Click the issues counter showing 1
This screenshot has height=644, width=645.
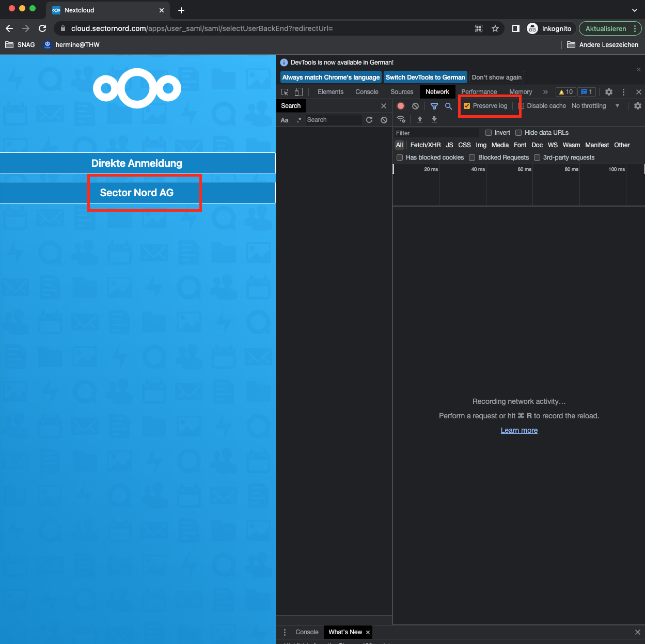coord(587,92)
